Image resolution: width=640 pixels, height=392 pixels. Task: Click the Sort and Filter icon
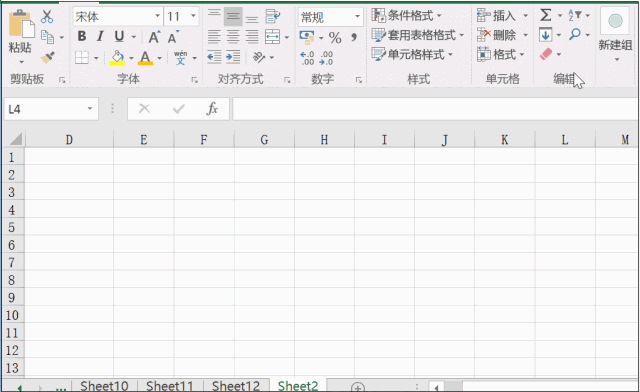pos(575,16)
